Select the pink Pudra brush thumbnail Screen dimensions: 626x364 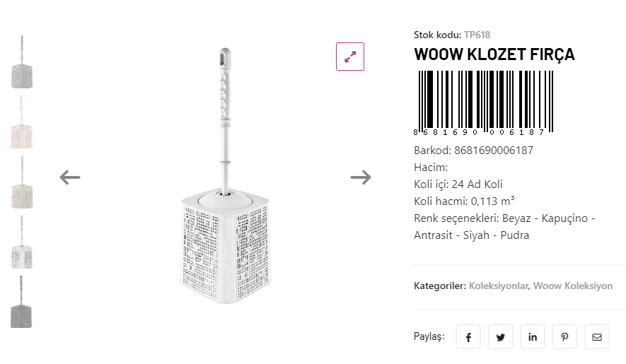coord(22,122)
